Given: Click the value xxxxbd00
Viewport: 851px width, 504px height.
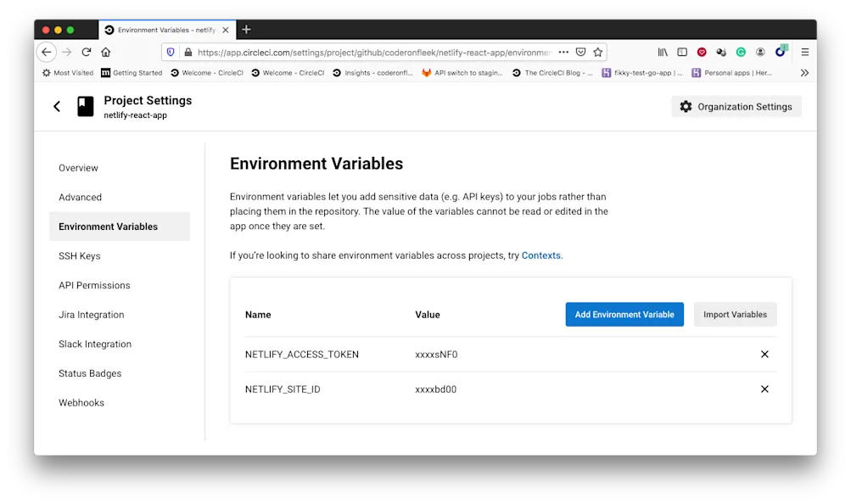Looking at the screenshot, I should 436,389.
